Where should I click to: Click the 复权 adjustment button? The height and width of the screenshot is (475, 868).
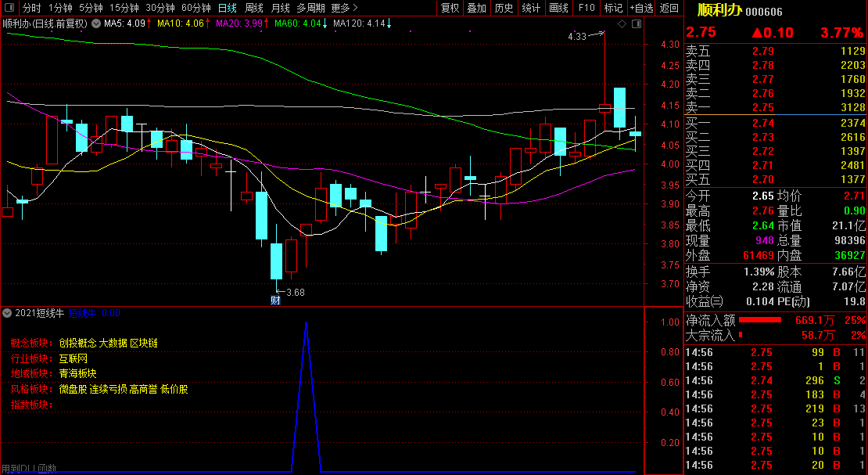[x=450, y=8]
